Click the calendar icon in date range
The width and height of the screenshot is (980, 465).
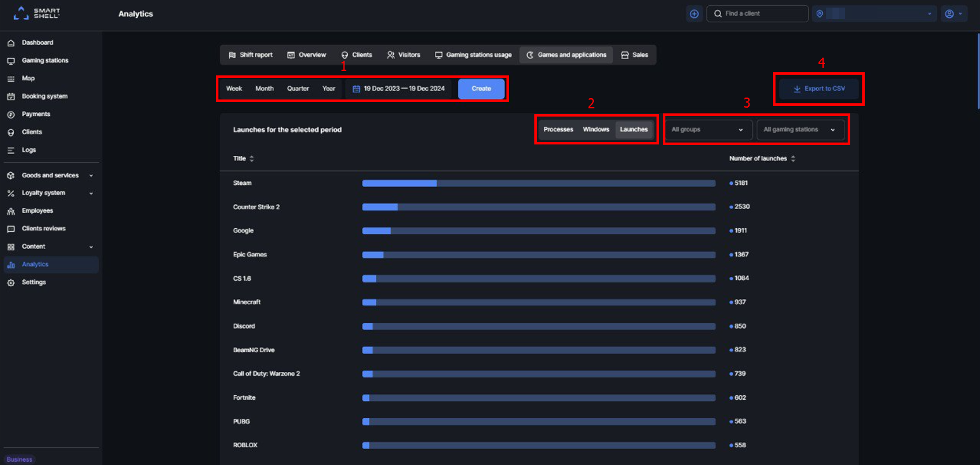click(x=356, y=89)
